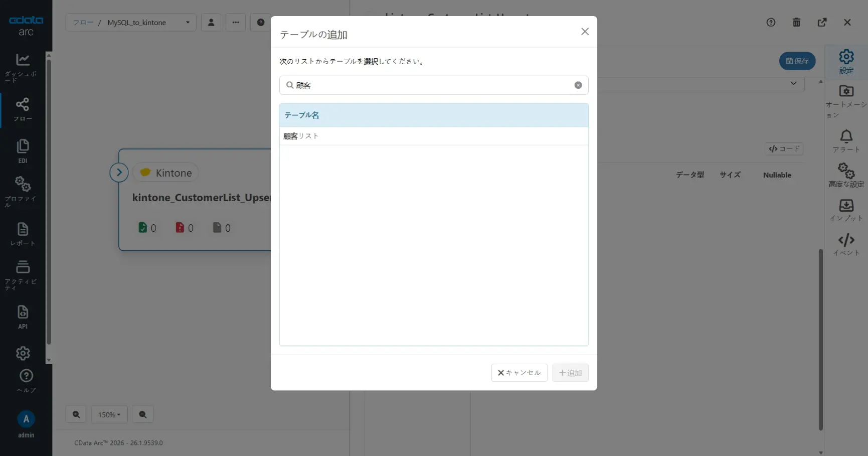The image size is (868, 456).
Task: Open the インプット panel icon
Action: click(x=846, y=208)
